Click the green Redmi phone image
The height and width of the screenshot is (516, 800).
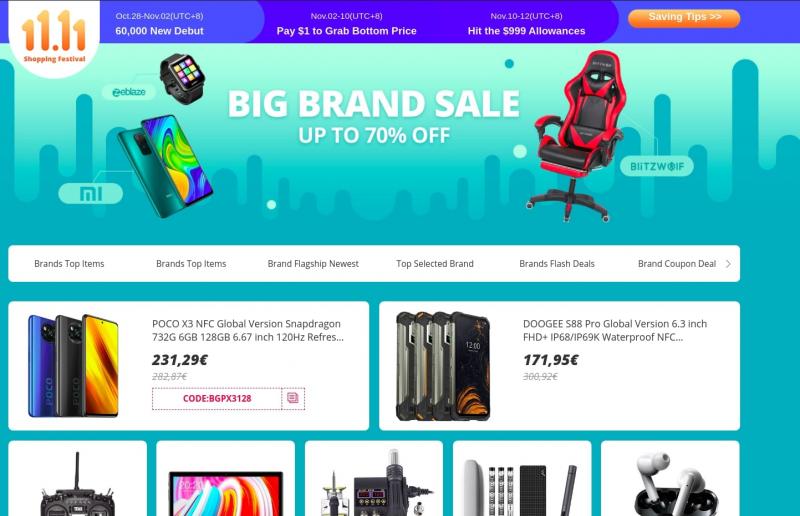coord(165,166)
